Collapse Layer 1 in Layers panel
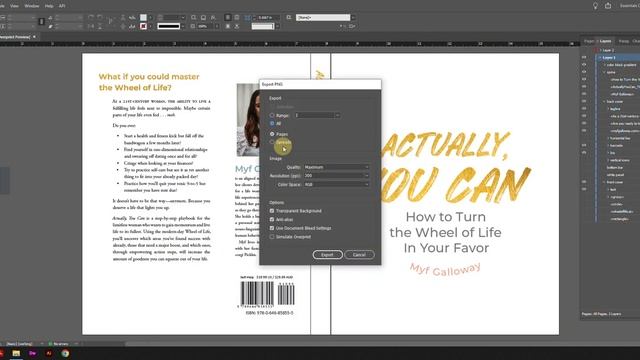 (x=600, y=58)
